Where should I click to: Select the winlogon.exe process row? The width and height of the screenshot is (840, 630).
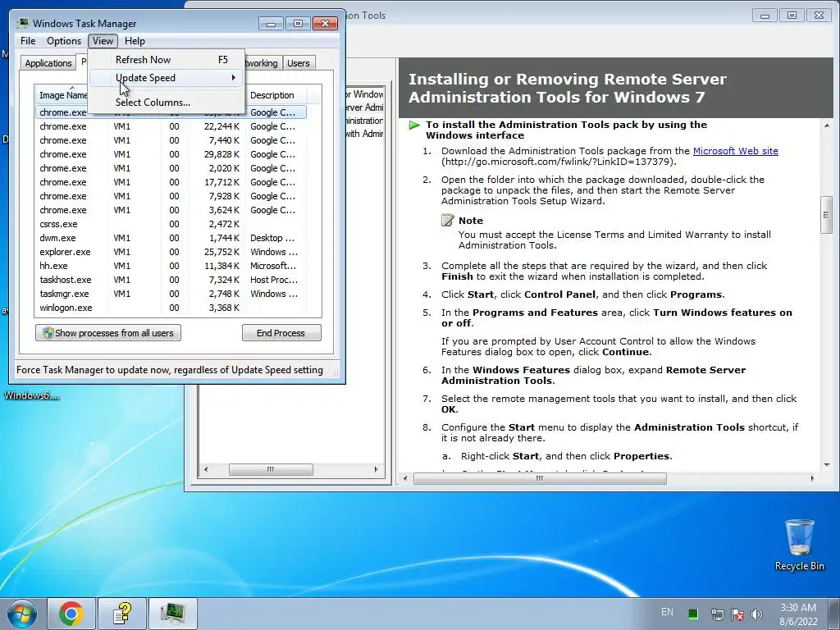click(171, 308)
